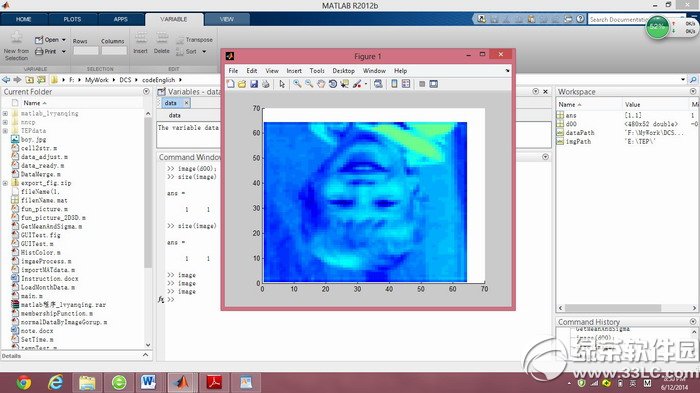Viewport: 700px width, 393px height.
Task: Open the Command Window actions menu
Action: [x=546, y=157]
